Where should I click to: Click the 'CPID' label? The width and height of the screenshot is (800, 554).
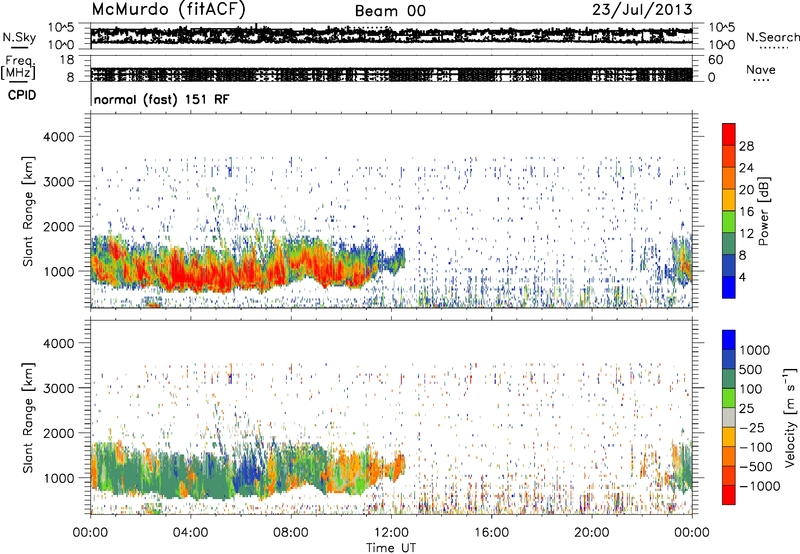[x=22, y=95]
